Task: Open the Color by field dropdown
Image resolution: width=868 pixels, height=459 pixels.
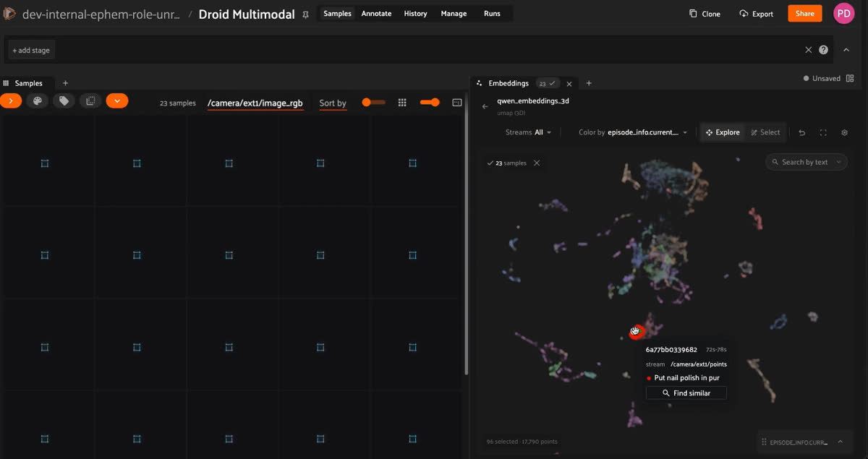Action: point(634,132)
